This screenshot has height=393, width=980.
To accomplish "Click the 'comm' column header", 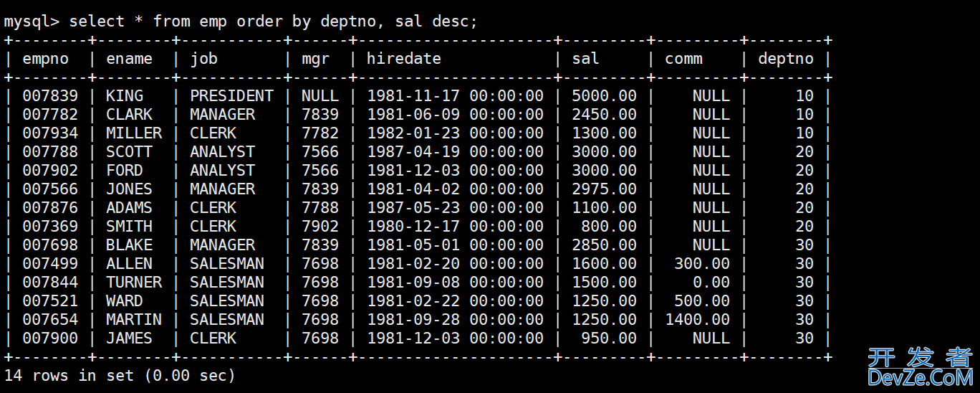I will tap(683, 59).
